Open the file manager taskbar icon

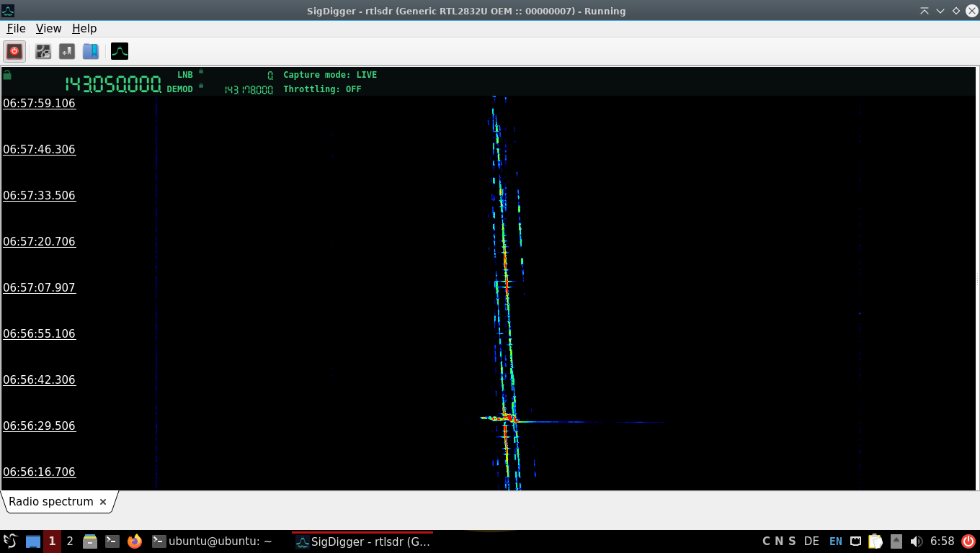90,541
